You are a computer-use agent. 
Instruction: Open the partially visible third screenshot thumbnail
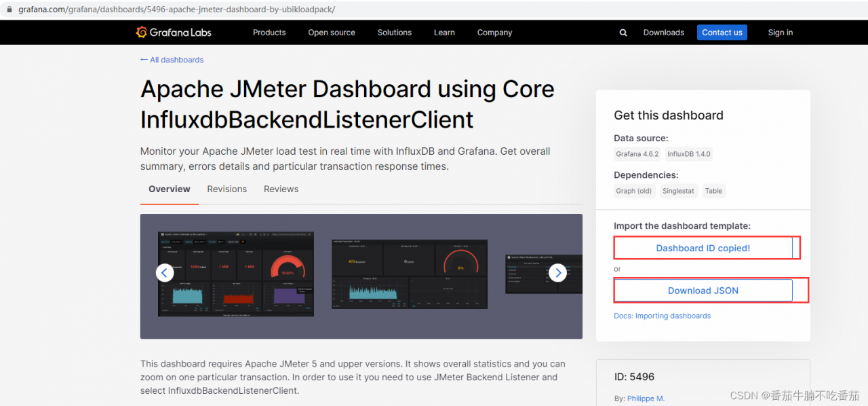click(544, 274)
